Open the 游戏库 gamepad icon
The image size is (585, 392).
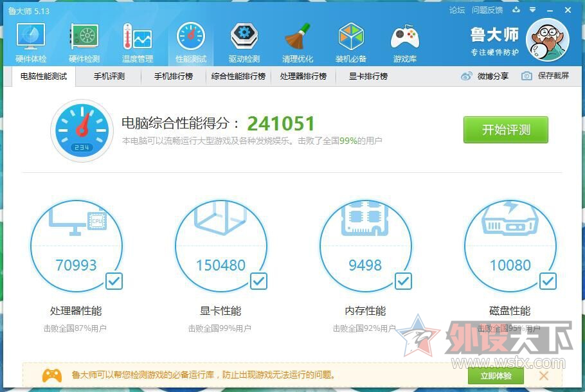pos(405,37)
